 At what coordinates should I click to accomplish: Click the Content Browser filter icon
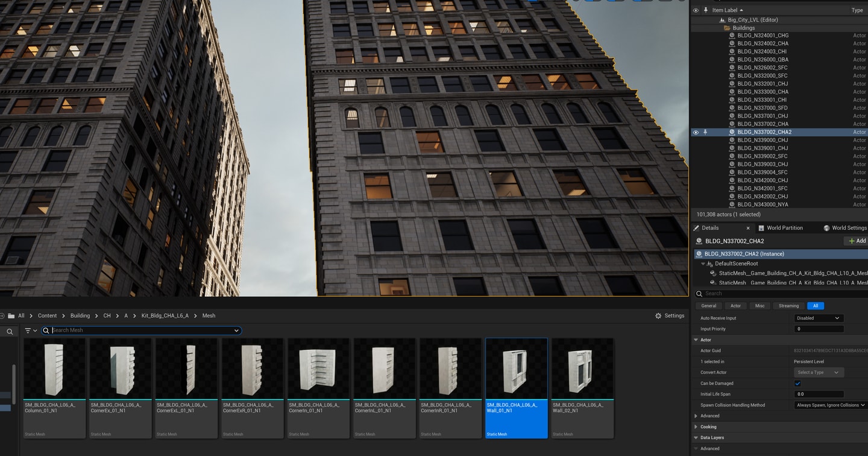coord(28,331)
